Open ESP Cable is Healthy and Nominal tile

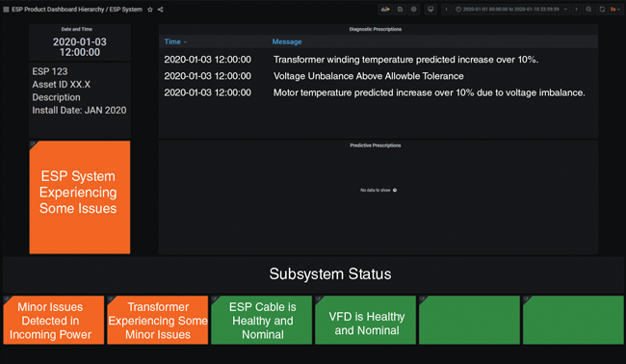262,320
